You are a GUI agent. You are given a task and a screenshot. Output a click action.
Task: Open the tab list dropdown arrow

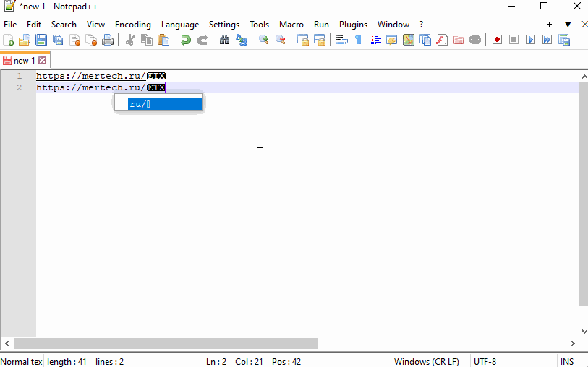click(x=568, y=24)
